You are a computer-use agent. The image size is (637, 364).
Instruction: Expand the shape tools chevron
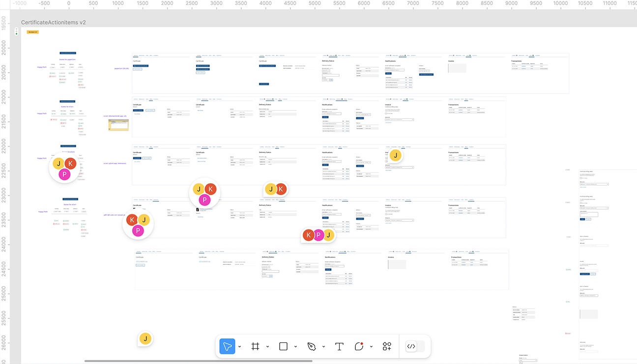click(x=295, y=347)
